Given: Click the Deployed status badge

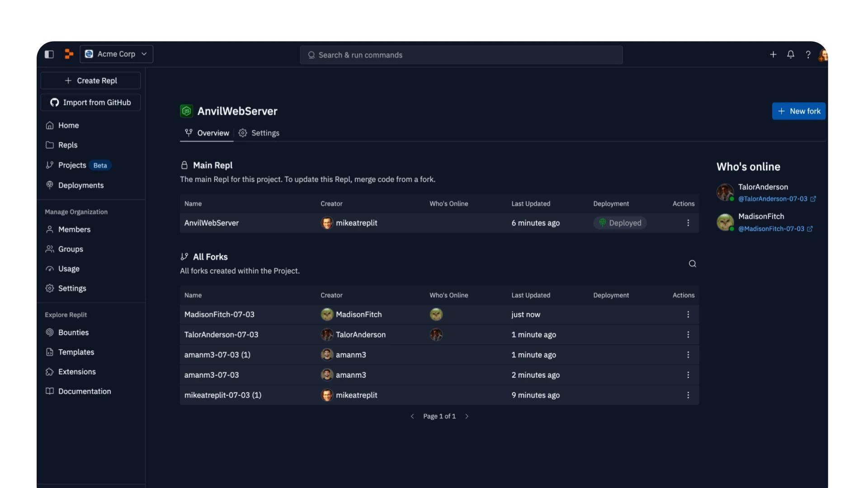Looking at the screenshot, I should tap(620, 223).
